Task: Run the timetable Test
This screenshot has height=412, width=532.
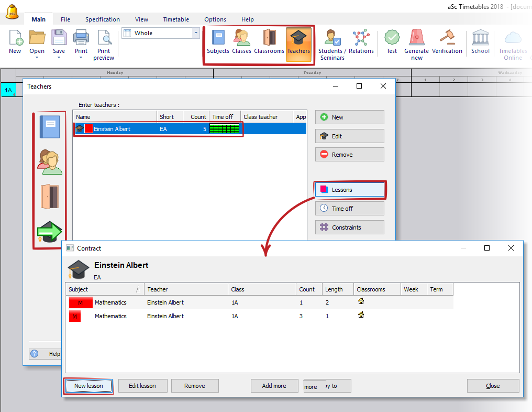Action: click(x=392, y=41)
